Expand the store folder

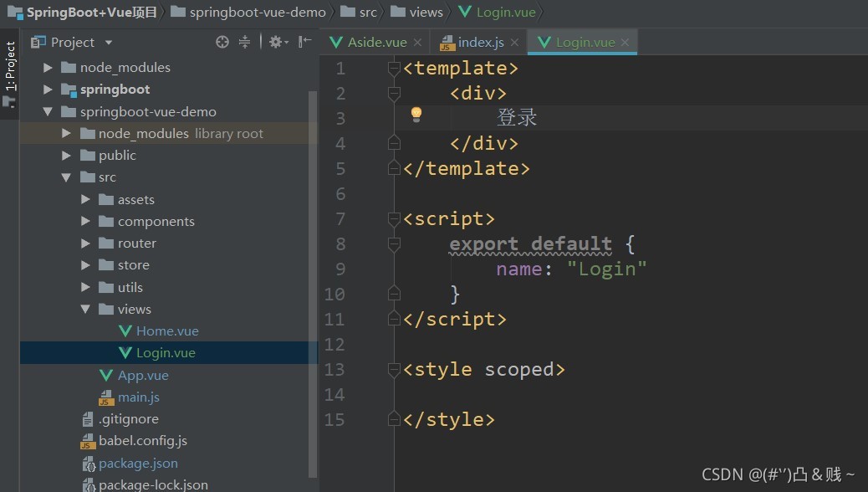85,265
